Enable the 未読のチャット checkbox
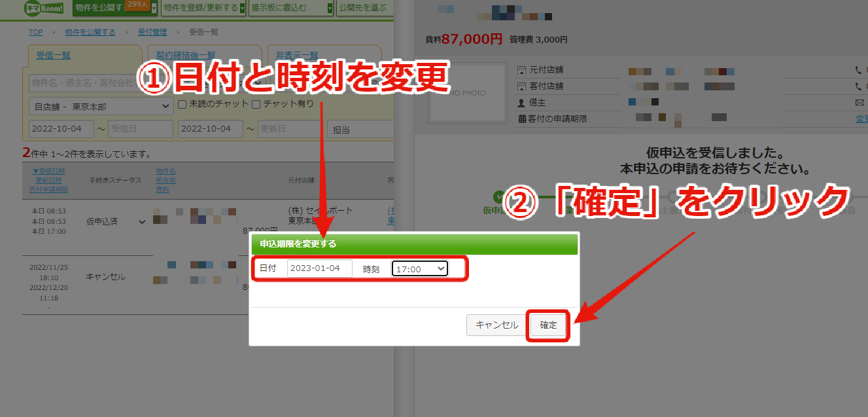868x417 pixels. [x=183, y=104]
